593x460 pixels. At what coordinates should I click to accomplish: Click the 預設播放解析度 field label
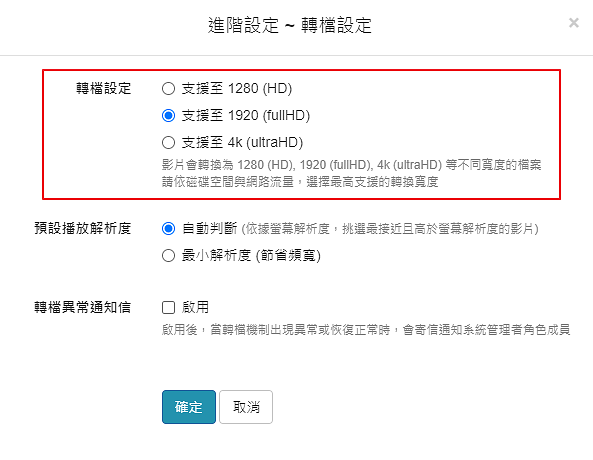(x=83, y=228)
